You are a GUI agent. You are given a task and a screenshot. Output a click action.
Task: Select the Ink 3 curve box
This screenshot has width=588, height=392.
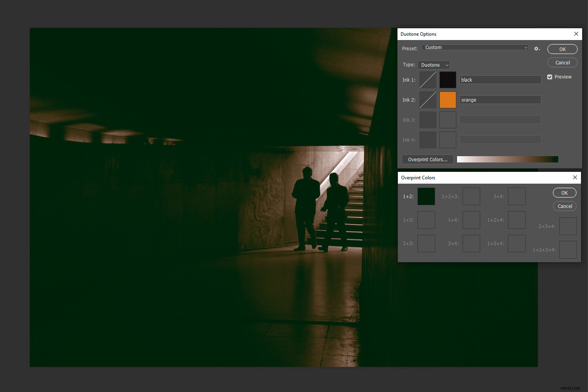tap(428, 120)
